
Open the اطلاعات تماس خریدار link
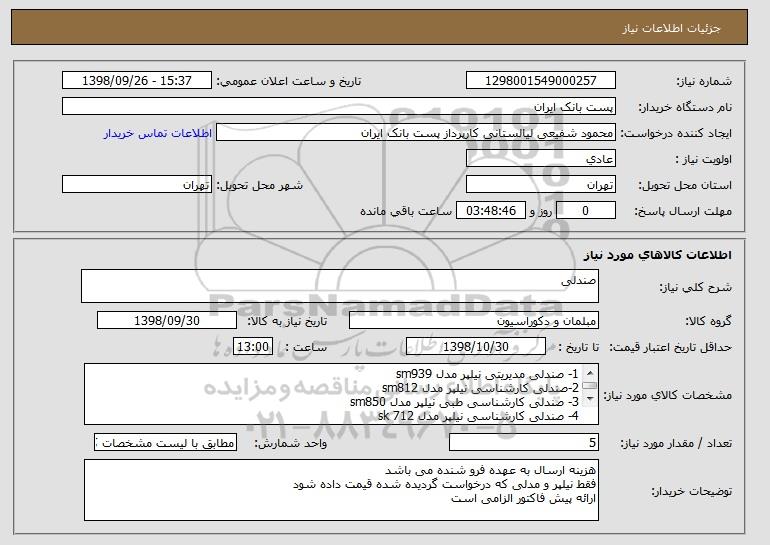click(x=158, y=133)
